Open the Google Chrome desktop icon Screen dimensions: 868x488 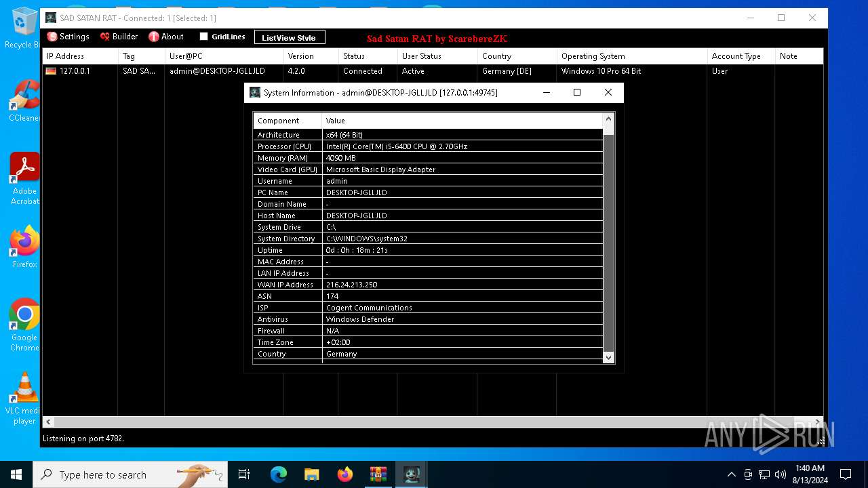(24, 325)
